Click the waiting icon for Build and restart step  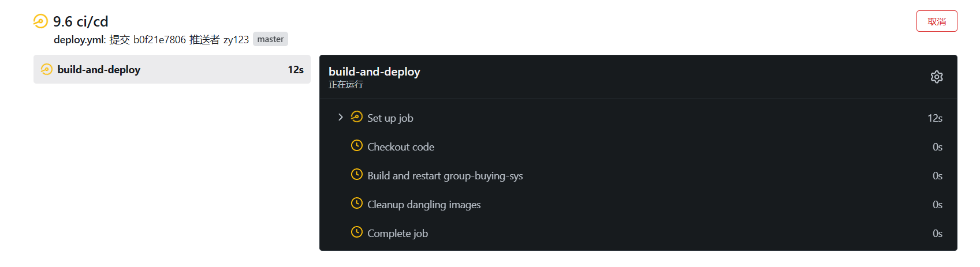click(x=357, y=174)
